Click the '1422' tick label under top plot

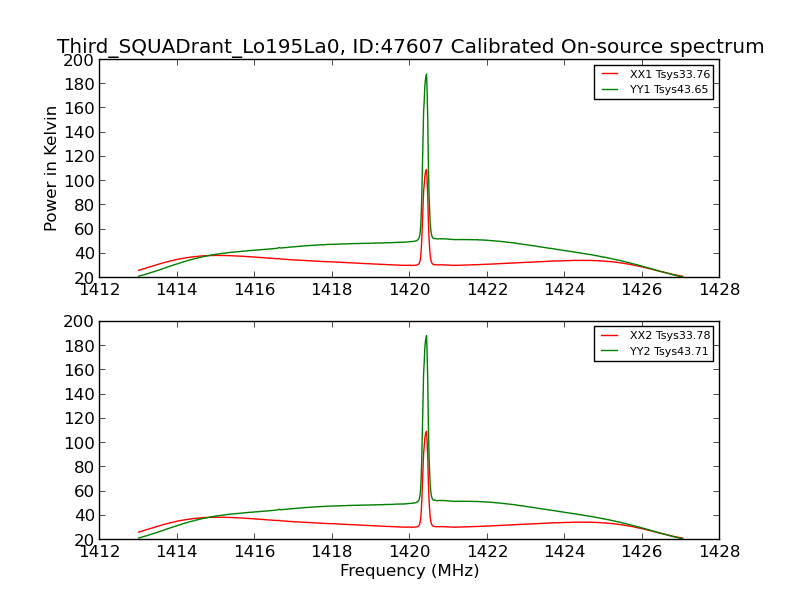(x=487, y=289)
